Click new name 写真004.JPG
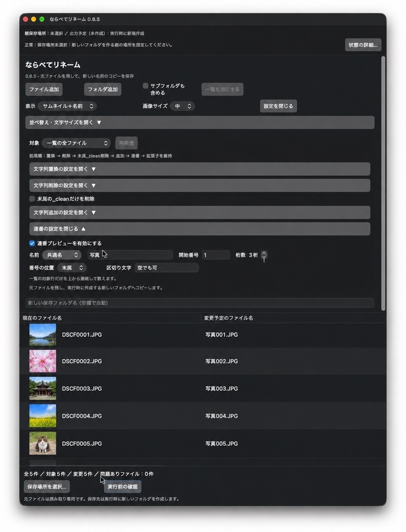The height and width of the screenshot is (532, 406). pyautogui.click(x=222, y=416)
